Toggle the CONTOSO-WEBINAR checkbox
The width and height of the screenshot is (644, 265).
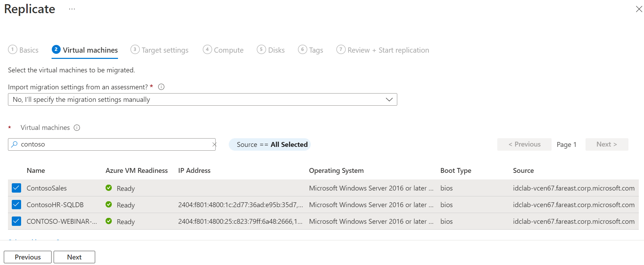pyautogui.click(x=16, y=221)
